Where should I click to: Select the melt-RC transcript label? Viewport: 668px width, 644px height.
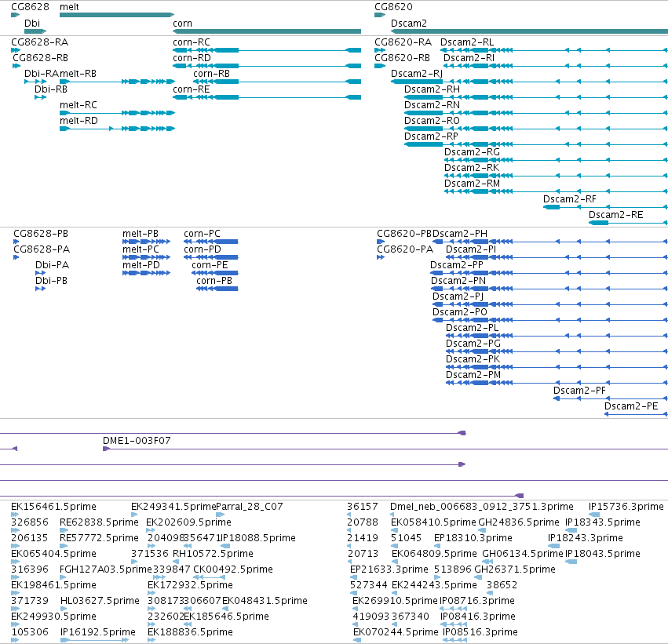click(x=78, y=105)
